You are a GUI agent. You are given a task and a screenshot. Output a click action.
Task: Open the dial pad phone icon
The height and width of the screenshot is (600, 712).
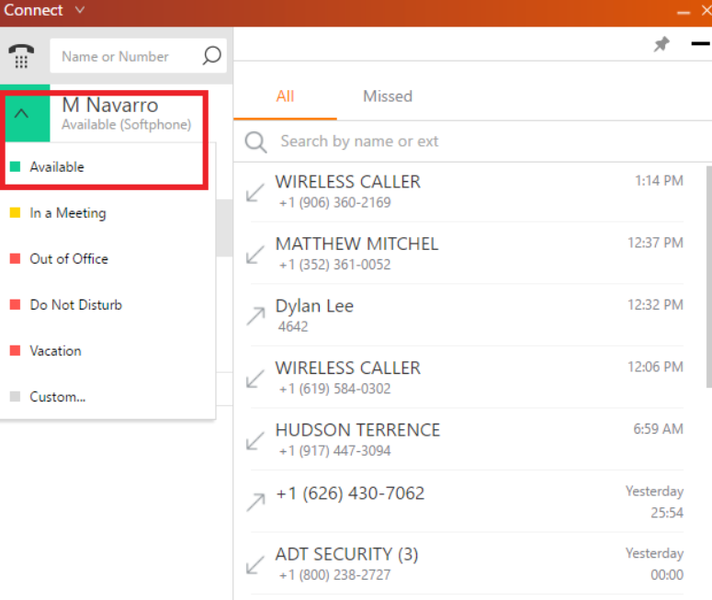pos(21,56)
